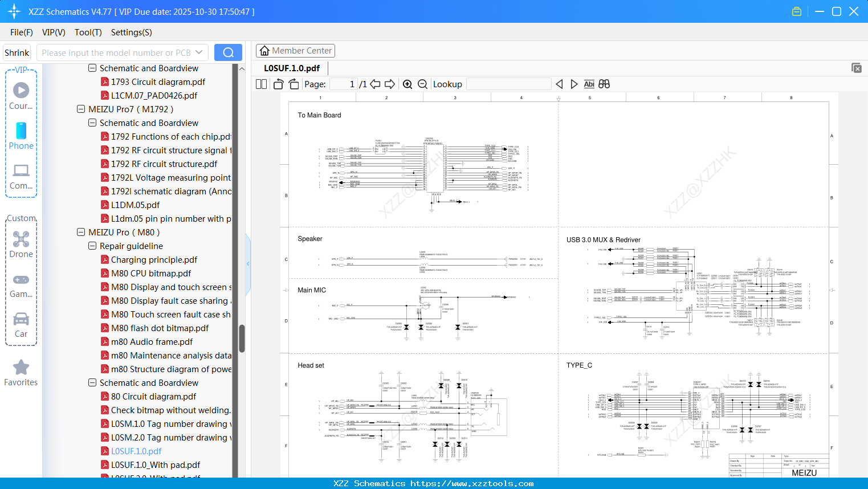Viewport: 868px width, 489px height.
Task: Click the Shrink button
Action: [17, 52]
